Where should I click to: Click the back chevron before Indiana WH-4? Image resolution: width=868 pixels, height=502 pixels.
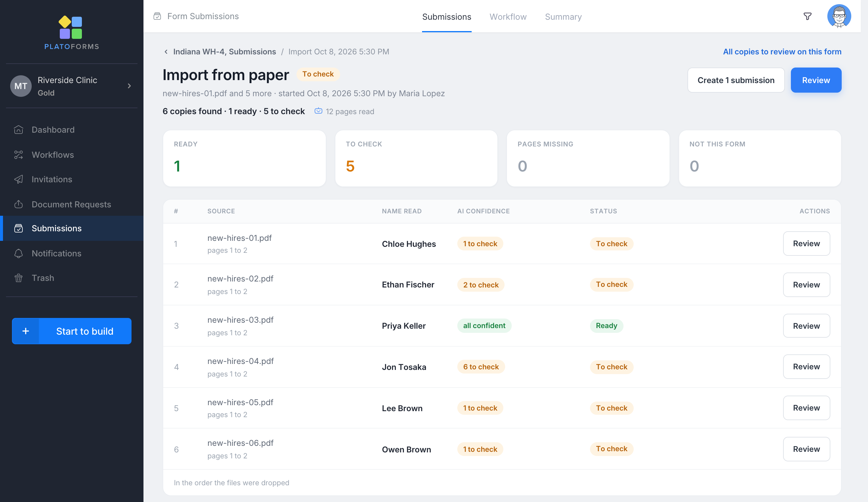[166, 52]
